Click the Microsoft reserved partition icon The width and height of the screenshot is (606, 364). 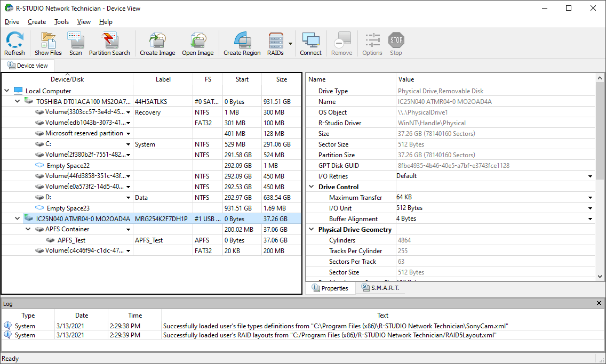coord(39,133)
